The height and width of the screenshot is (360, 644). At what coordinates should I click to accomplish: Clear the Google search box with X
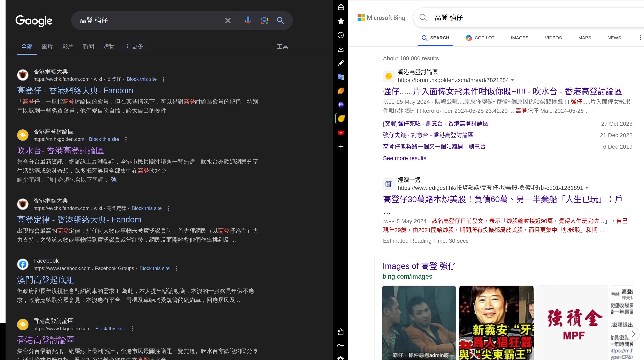228,21
